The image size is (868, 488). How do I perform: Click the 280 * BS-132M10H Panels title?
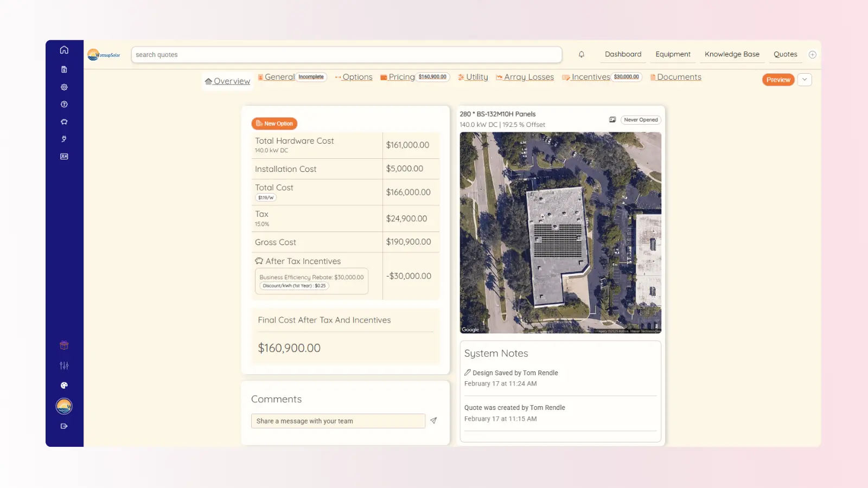tap(497, 114)
